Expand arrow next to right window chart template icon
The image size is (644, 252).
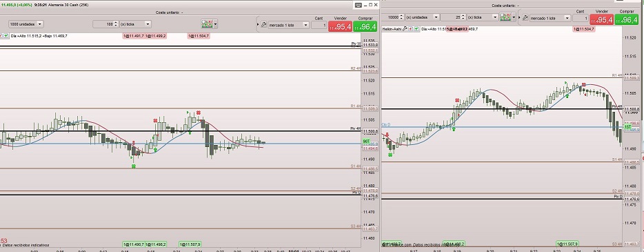coord(514,17)
